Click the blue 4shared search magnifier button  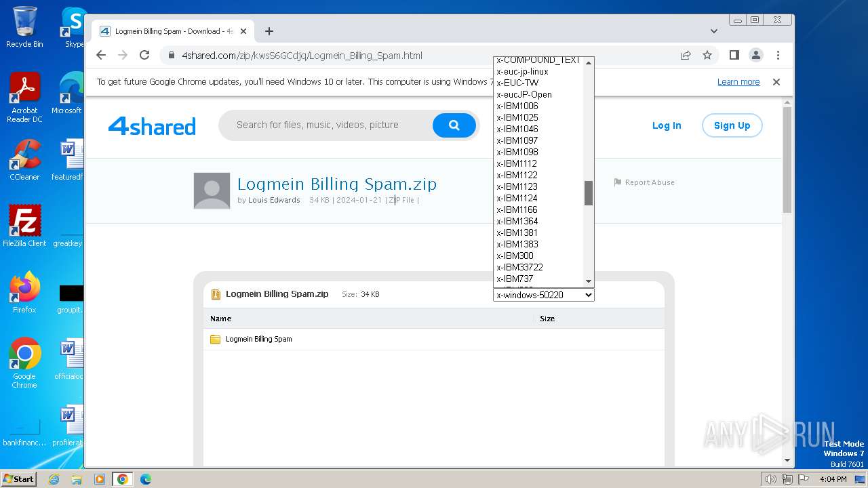454,125
